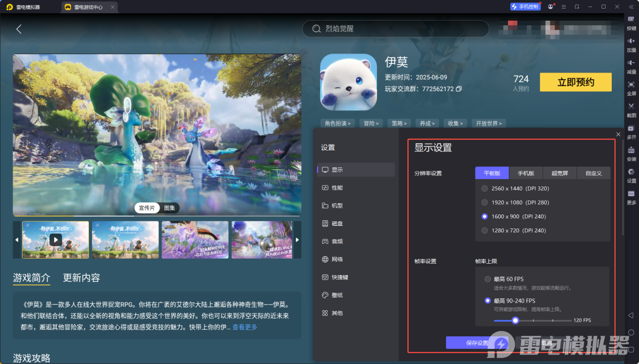
Task: Open the keymapping (按键) tool in the sidebar
Action: 631,23
